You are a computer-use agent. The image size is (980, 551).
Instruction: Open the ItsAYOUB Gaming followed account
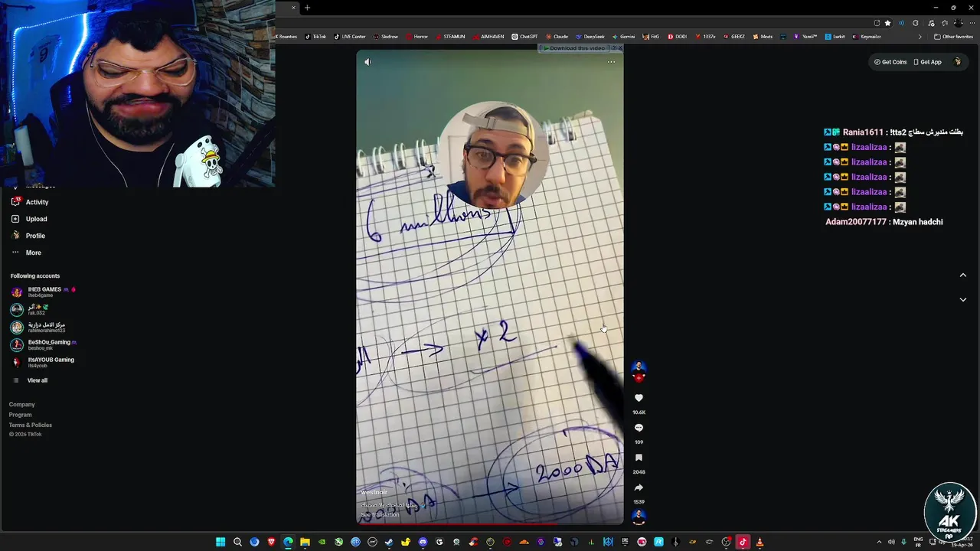tap(43, 362)
